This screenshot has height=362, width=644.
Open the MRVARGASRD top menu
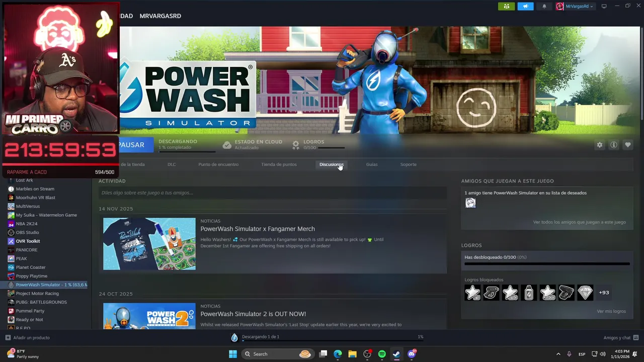[x=160, y=16]
